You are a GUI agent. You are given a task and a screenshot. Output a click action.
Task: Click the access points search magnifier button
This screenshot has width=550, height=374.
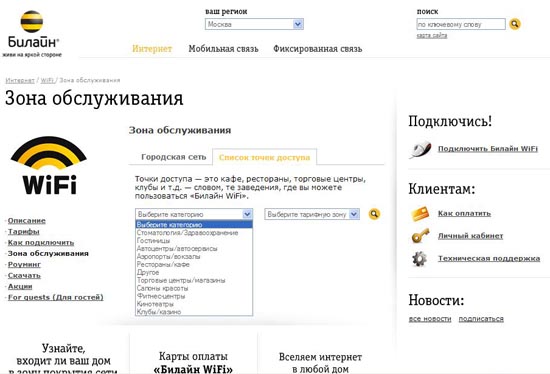coord(374,214)
